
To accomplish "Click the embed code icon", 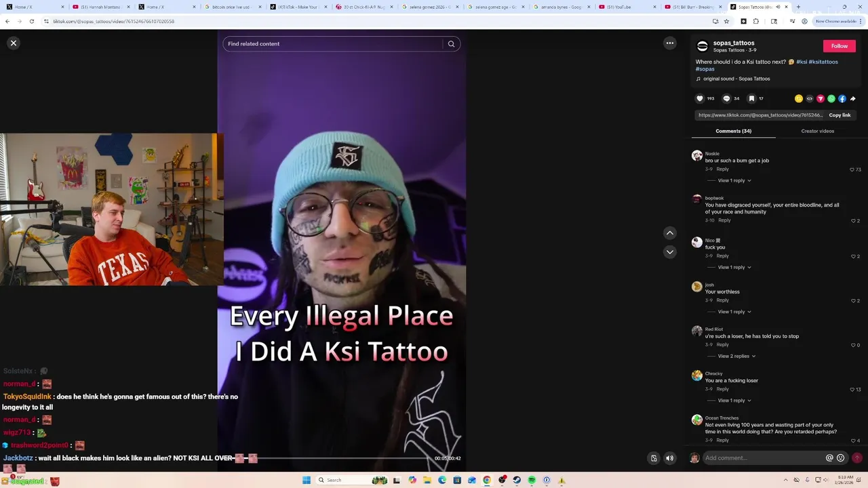I will click(x=809, y=98).
